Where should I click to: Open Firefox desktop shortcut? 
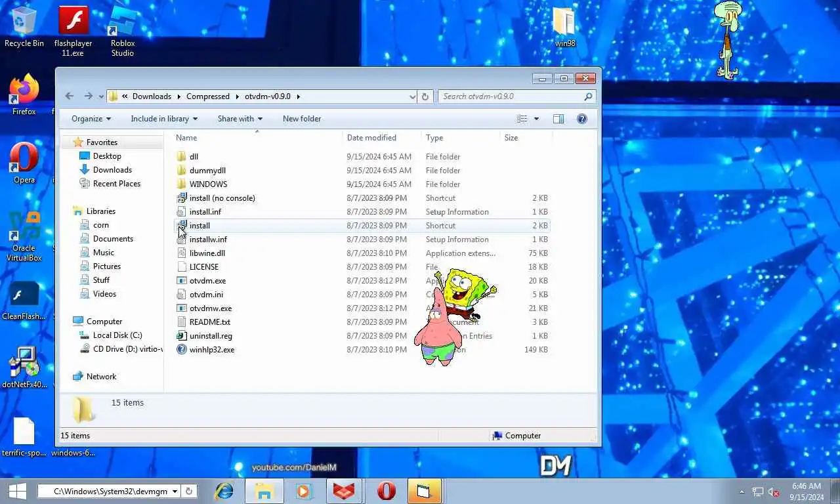tap(24, 95)
